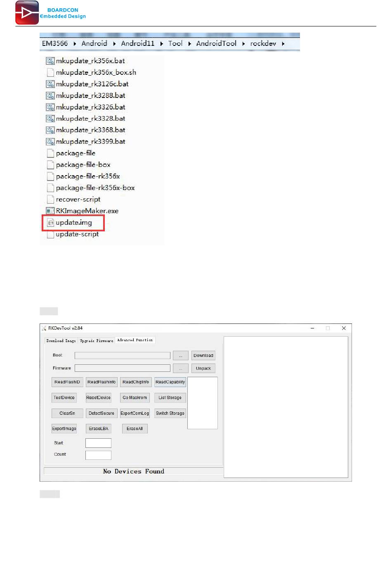This screenshot has height=573, width=392.
Task: Click the package-file document icon
Action: (50, 153)
